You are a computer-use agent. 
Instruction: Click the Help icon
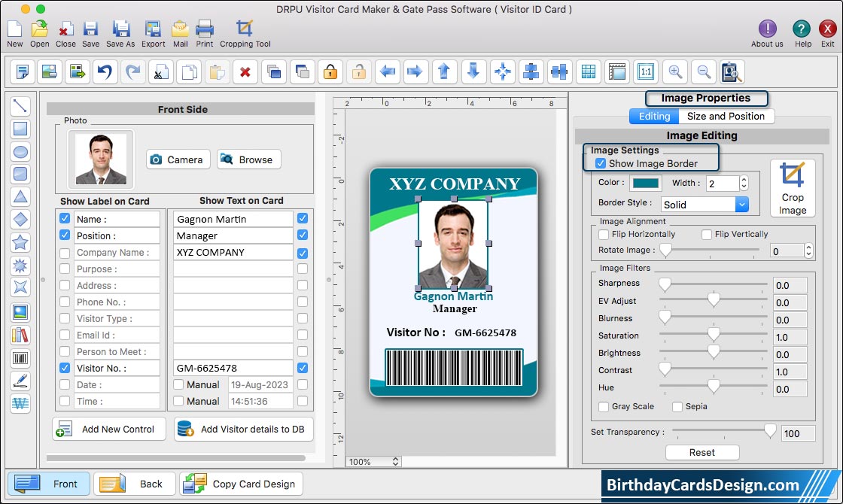(802, 33)
